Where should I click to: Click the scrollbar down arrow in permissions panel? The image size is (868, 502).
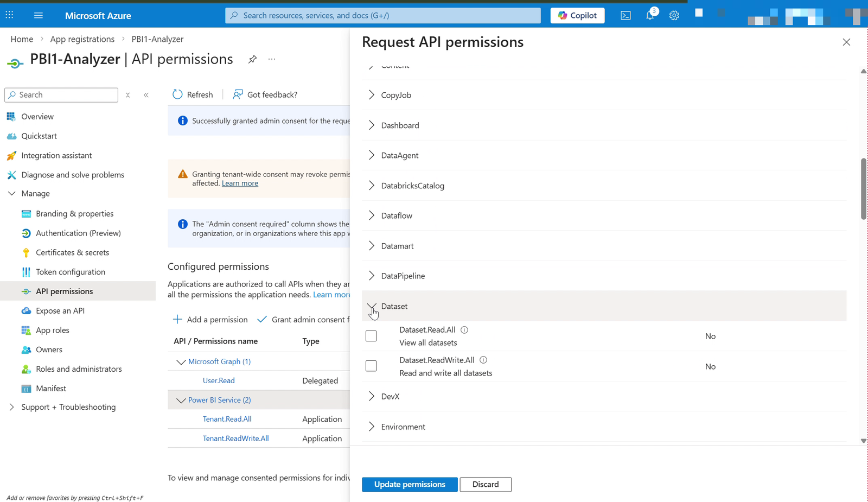[864, 441]
